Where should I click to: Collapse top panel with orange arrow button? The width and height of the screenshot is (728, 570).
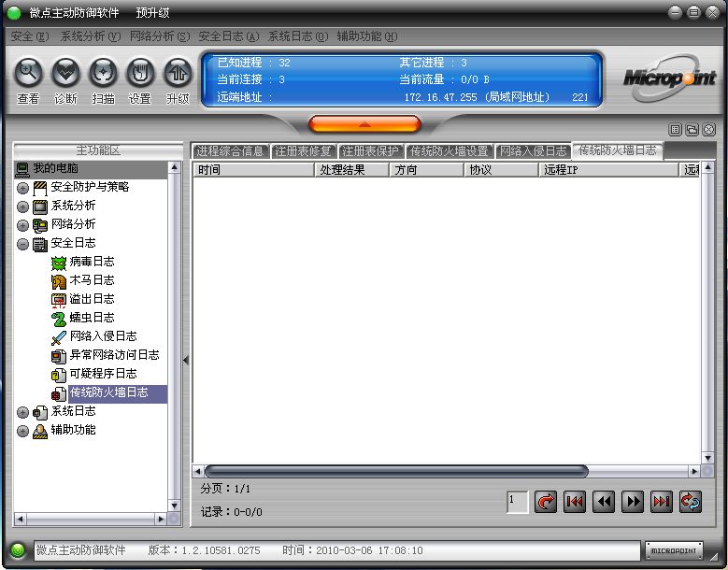tap(364, 124)
